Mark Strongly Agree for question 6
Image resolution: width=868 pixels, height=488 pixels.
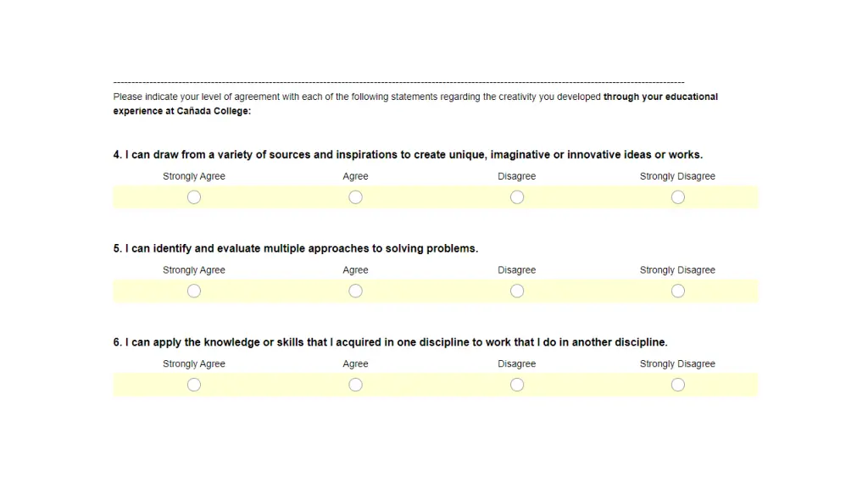(194, 385)
